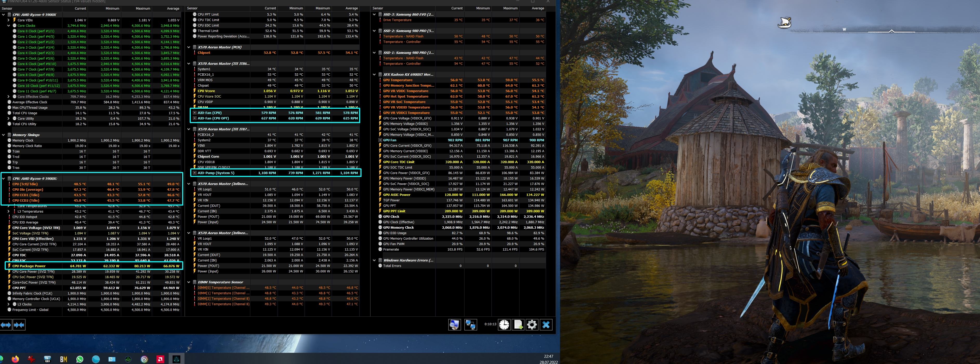
Task: Click the fan icon beside GPU Fan
Action: [380, 140]
